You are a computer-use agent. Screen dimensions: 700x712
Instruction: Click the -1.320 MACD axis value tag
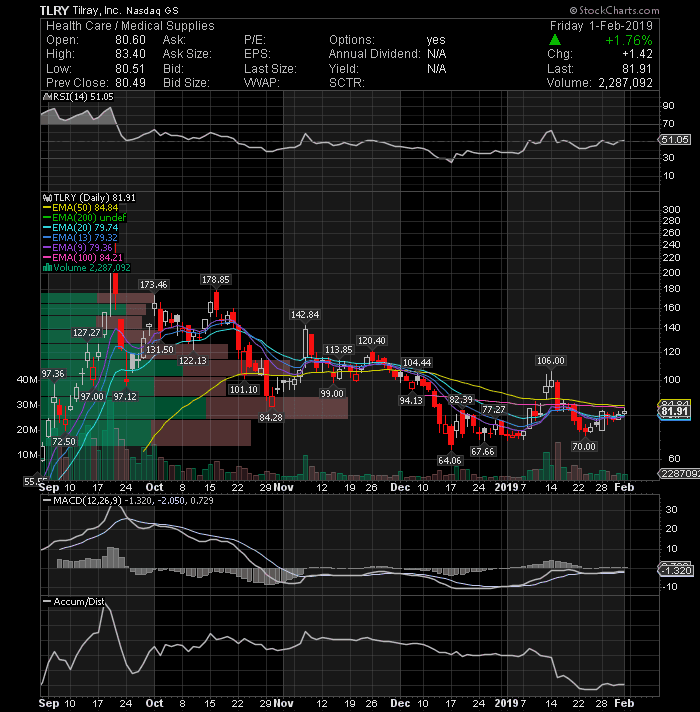pos(675,570)
